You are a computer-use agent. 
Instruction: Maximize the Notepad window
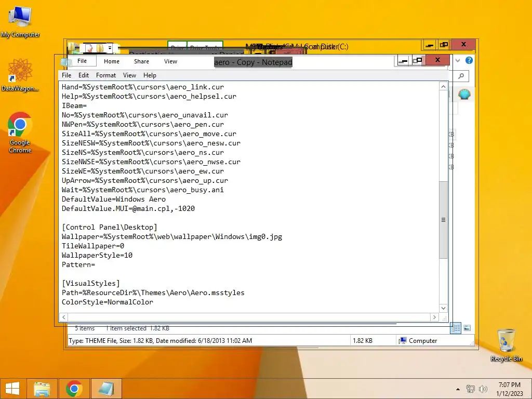(x=417, y=61)
